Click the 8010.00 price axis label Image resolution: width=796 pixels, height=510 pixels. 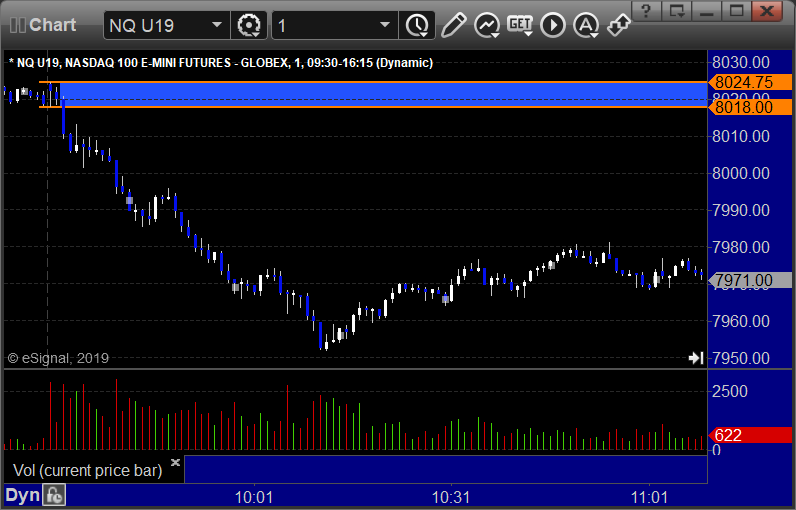coord(741,136)
